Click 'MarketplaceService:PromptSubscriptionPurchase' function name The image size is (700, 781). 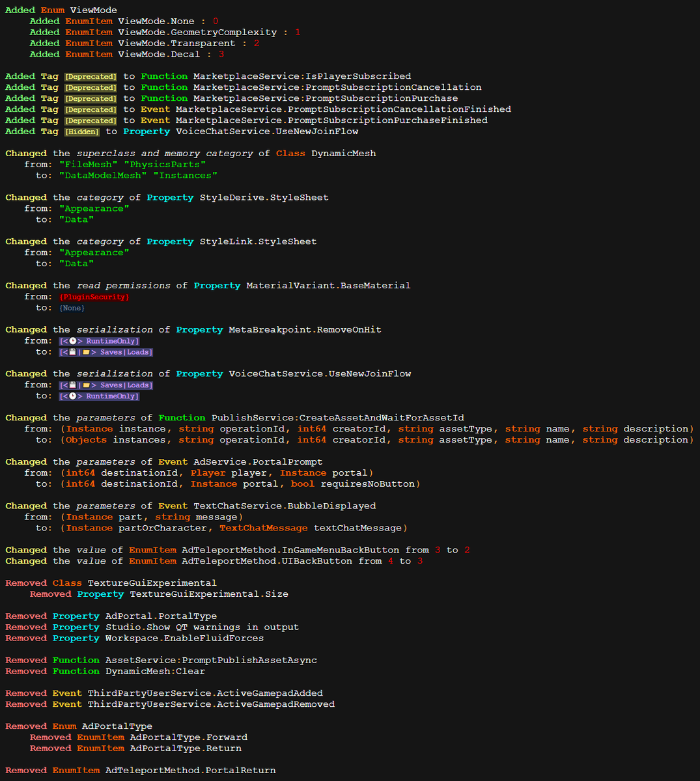tap(326, 98)
